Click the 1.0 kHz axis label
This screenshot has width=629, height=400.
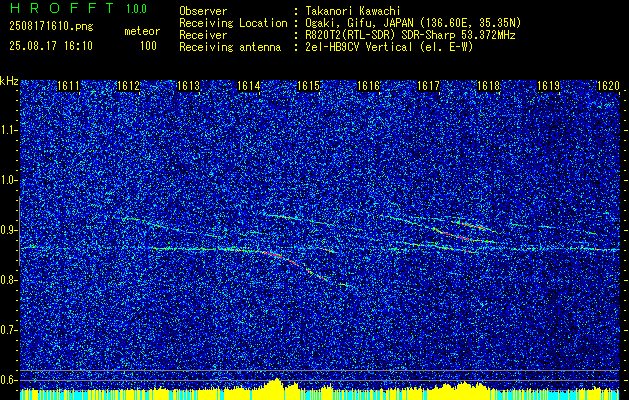[9, 181]
